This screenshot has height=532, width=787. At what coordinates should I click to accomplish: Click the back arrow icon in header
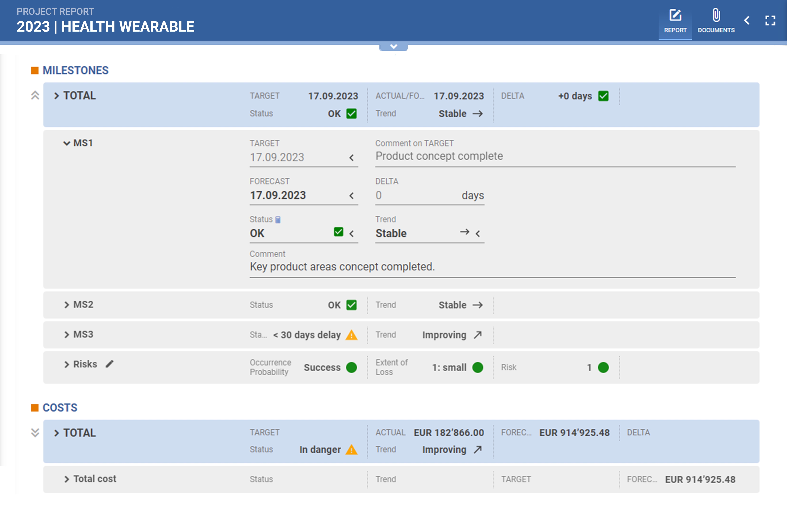pyautogui.click(x=747, y=21)
